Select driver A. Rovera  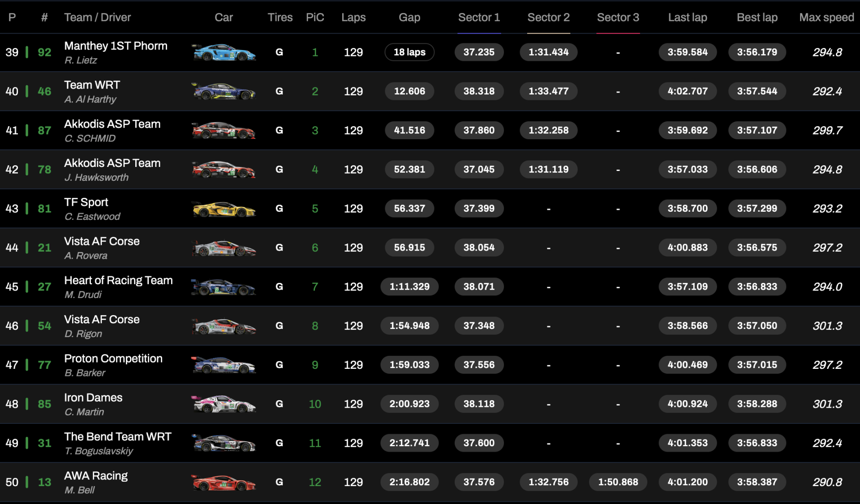tap(86, 256)
